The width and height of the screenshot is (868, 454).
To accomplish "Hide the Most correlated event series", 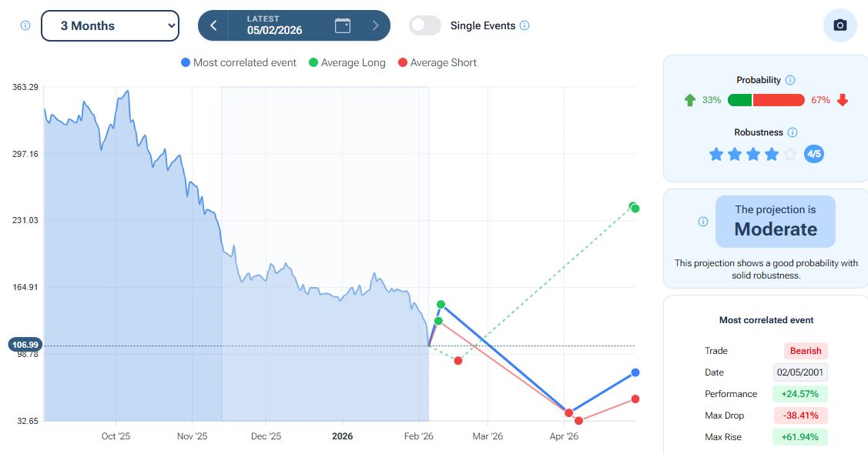I will pos(239,63).
